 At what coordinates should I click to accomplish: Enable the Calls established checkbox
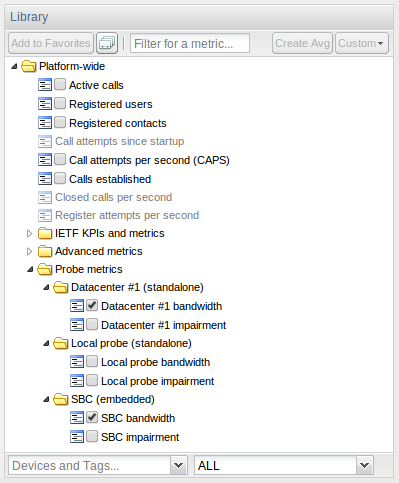pyautogui.click(x=60, y=178)
